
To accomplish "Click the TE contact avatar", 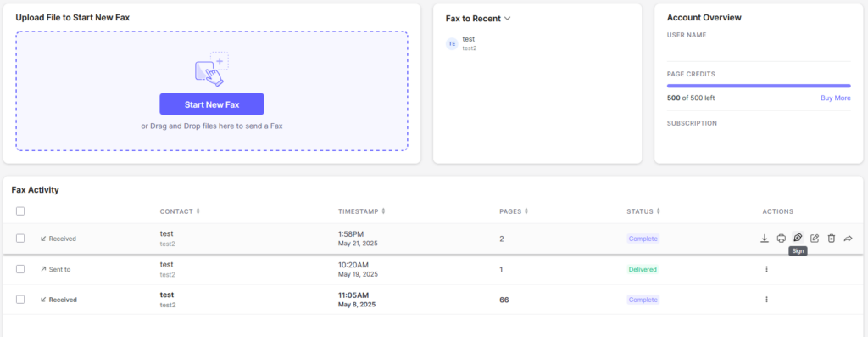I will pyautogui.click(x=452, y=43).
